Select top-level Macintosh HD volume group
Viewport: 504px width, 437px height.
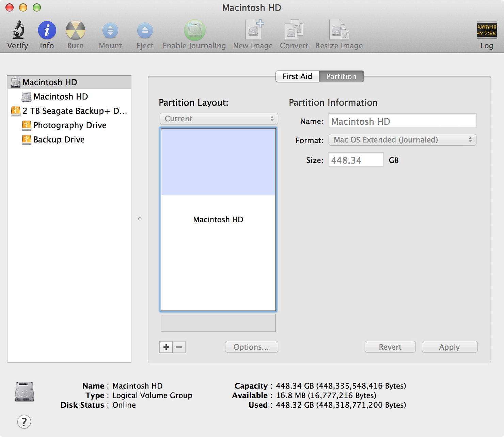coord(69,82)
